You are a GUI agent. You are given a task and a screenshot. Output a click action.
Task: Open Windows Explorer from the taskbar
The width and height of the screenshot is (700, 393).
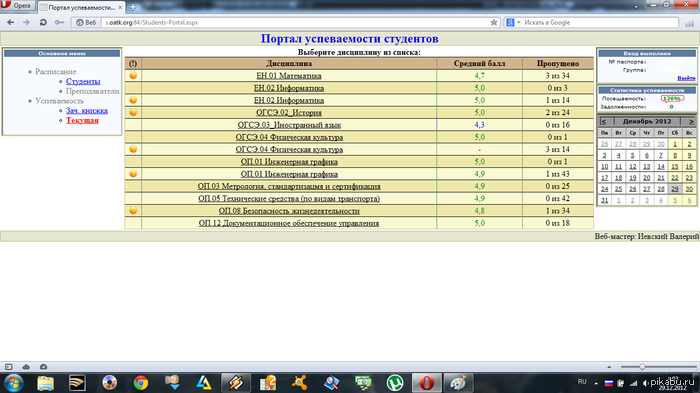[46, 383]
